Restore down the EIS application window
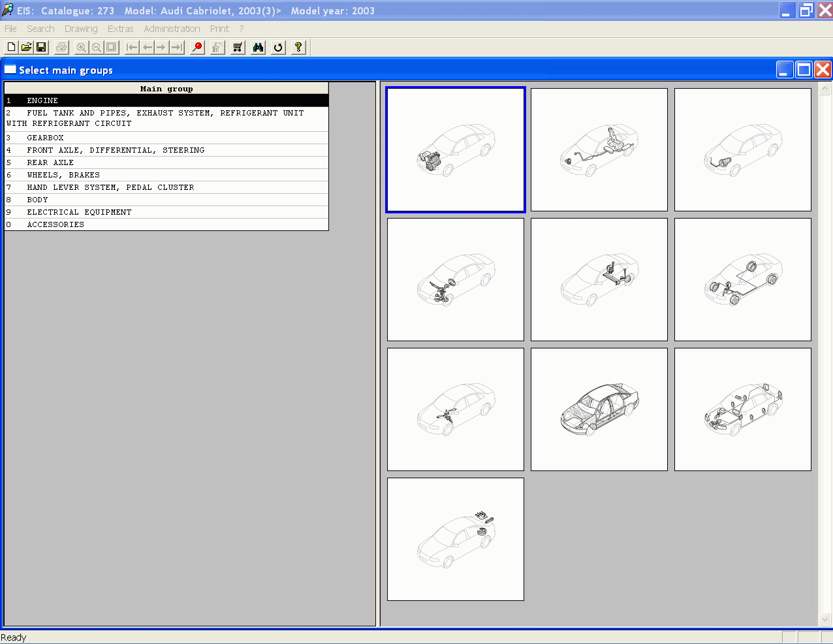Image resolution: width=833 pixels, height=644 pixels. 806,10
